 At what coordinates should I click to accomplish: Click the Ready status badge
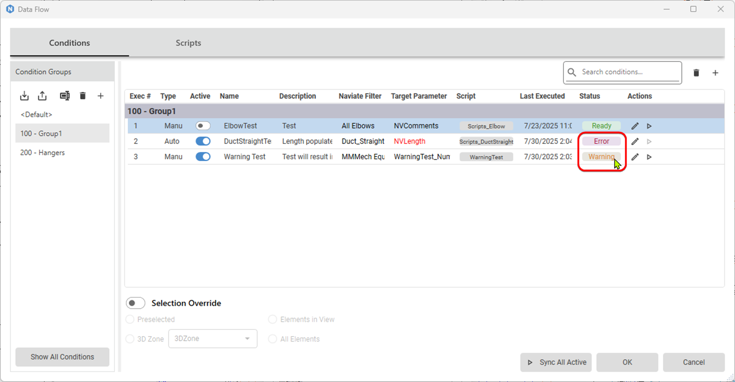pos(601,126)
